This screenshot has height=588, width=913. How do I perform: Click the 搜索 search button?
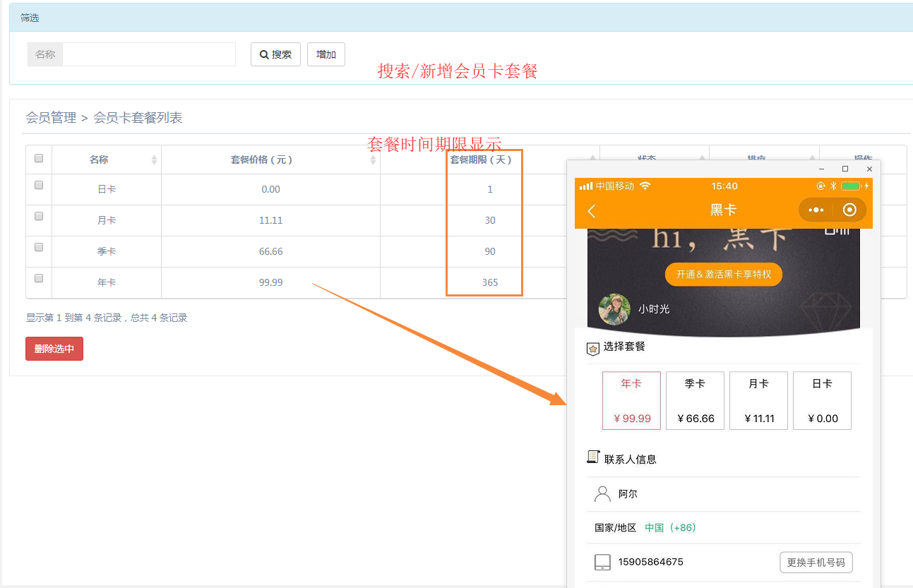(x=275, y=54)
